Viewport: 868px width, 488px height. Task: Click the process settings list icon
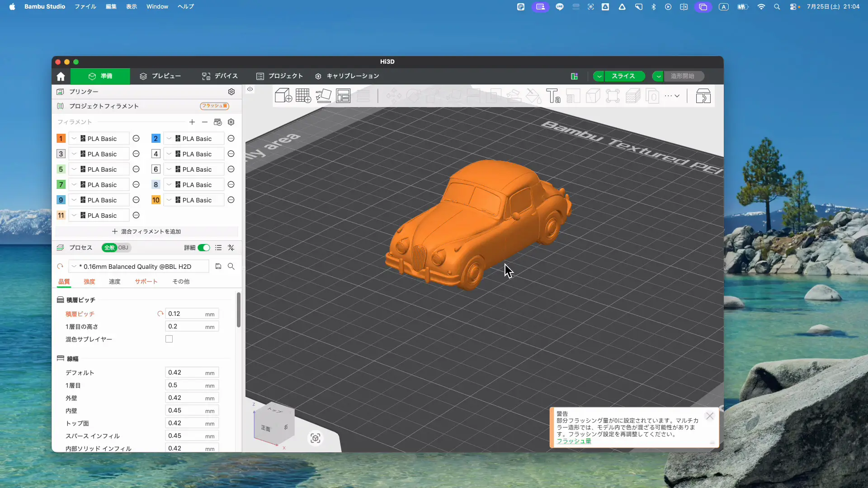tap(218, 248)
